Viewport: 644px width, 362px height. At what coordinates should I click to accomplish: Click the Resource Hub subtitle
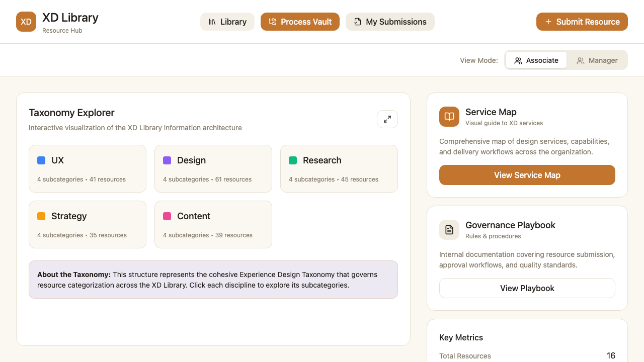click(62, 31)
